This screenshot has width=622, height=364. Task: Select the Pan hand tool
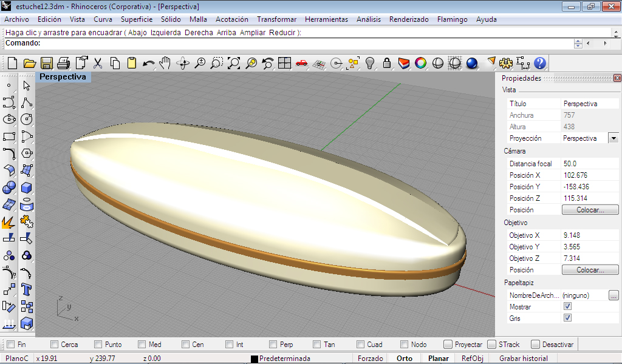click(165, 63)
